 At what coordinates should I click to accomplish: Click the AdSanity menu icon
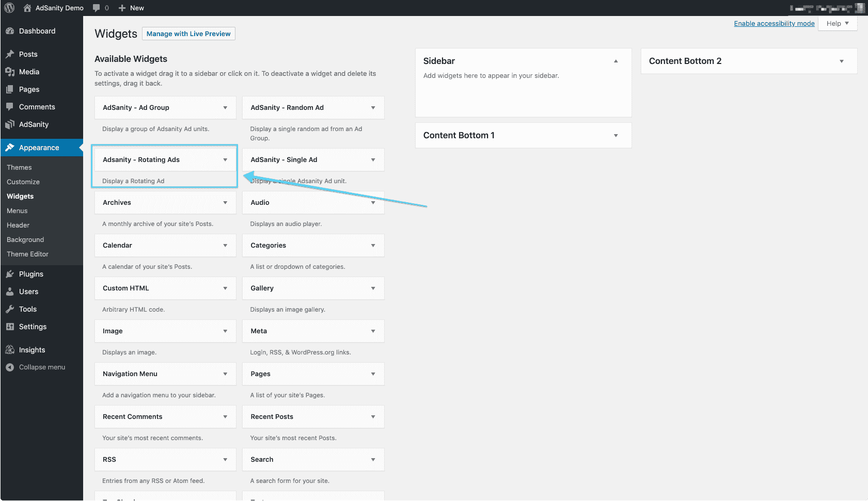[10, 124]
